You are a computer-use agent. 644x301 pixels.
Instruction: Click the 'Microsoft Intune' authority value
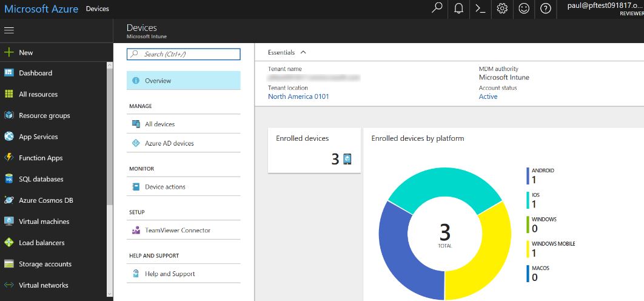[x=504, y=77]
